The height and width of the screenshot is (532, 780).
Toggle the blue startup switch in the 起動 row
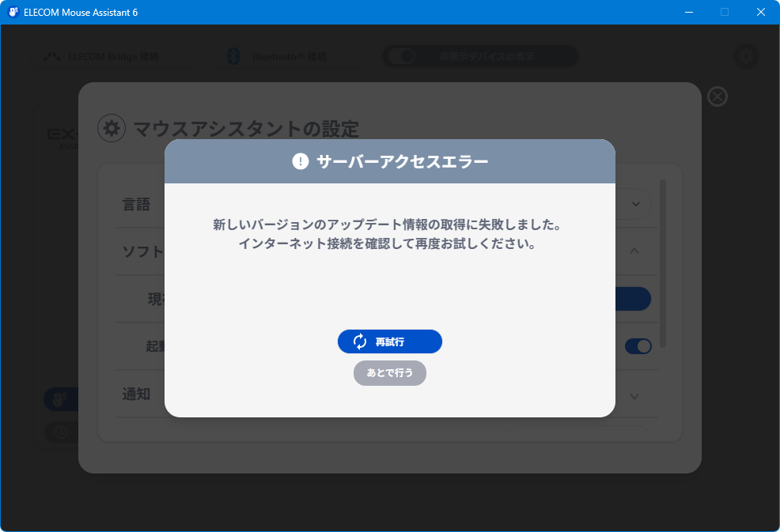(638, 346)
